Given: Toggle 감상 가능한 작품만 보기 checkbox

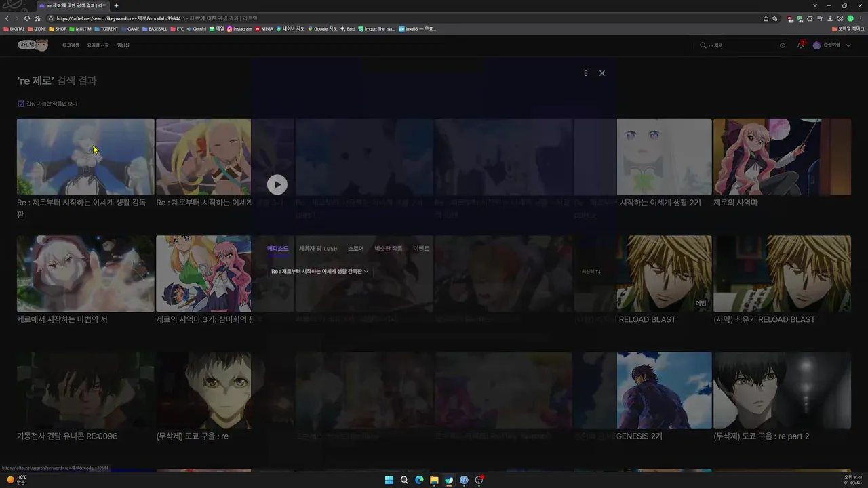Looking at the screenshot, I should [21, 104].
